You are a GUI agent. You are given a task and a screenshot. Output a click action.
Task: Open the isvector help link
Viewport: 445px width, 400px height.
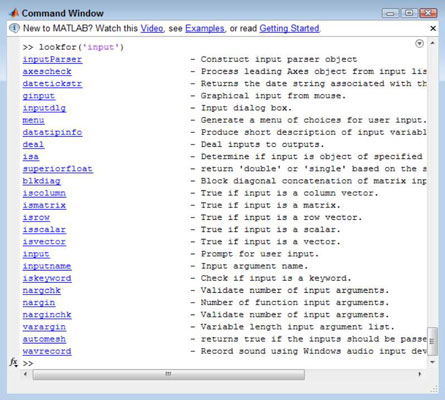click(x=44, y=242)
